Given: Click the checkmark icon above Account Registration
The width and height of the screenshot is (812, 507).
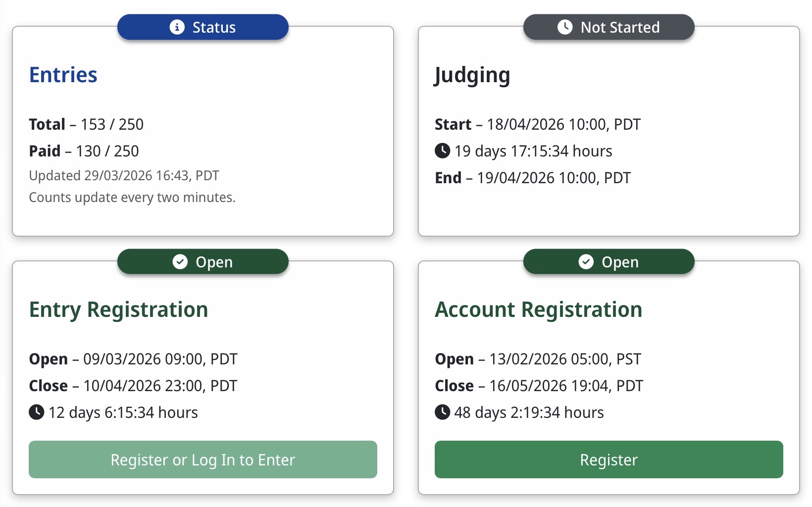Looking at the screenshot, I should pyautogui.click(x=586, y=261).
